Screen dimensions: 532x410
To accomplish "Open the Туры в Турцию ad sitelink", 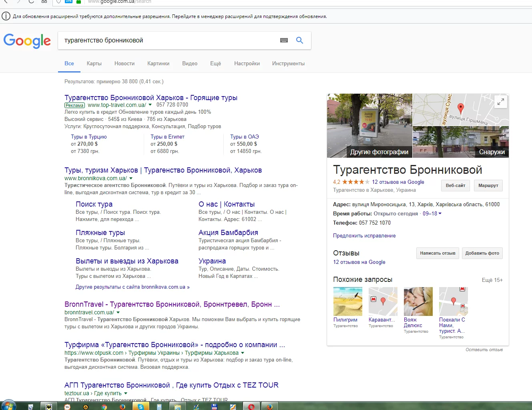I will point(89,137).
